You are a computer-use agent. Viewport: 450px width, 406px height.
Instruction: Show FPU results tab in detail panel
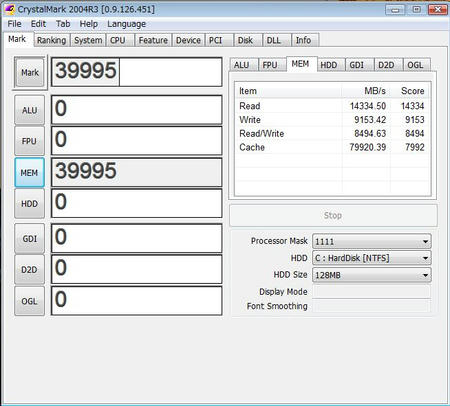[271, 65]
